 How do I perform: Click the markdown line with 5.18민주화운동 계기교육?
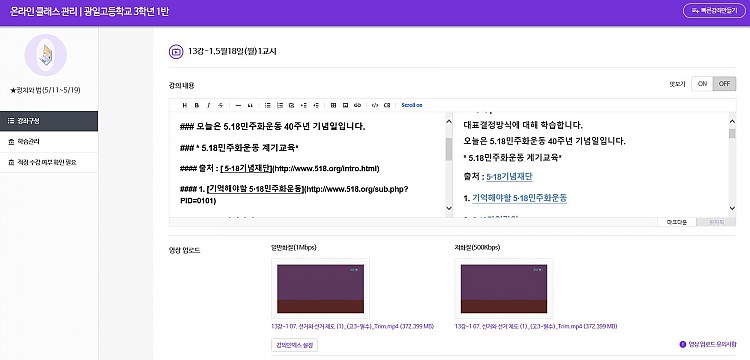click(x=239, y=149)
